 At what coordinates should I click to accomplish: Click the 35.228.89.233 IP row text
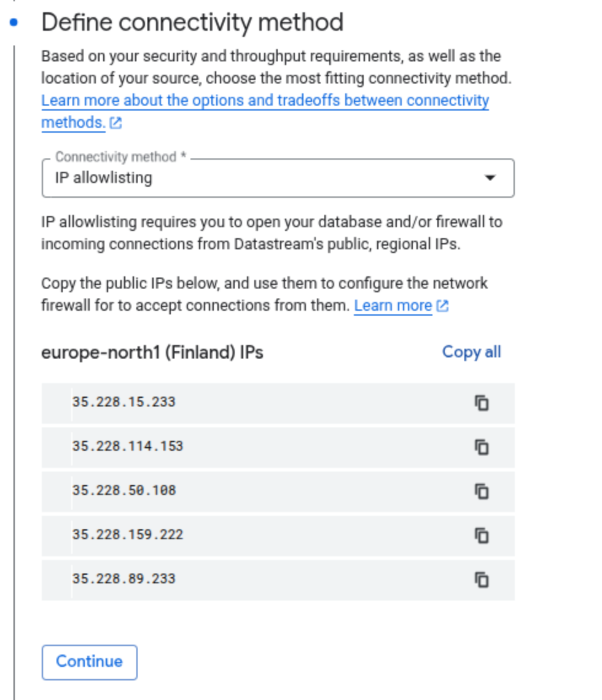pyautogui.click(x=124, y=578)
